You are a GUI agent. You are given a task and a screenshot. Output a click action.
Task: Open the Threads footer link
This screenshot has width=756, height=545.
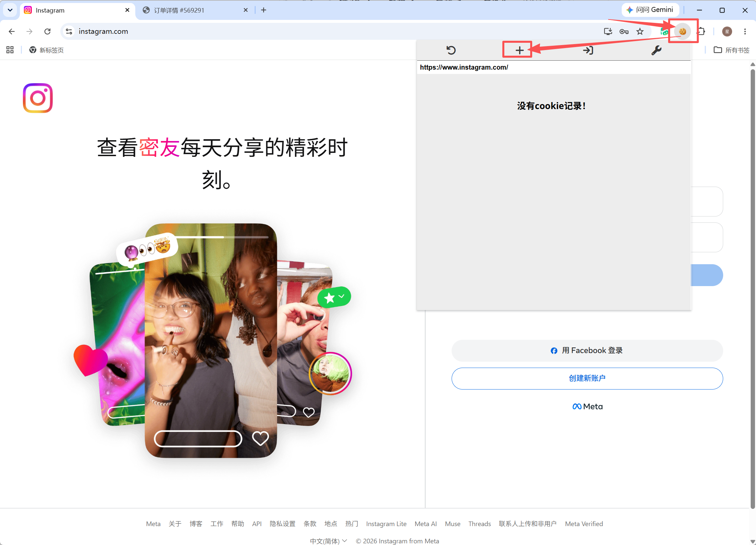click(x=479, y=524)
